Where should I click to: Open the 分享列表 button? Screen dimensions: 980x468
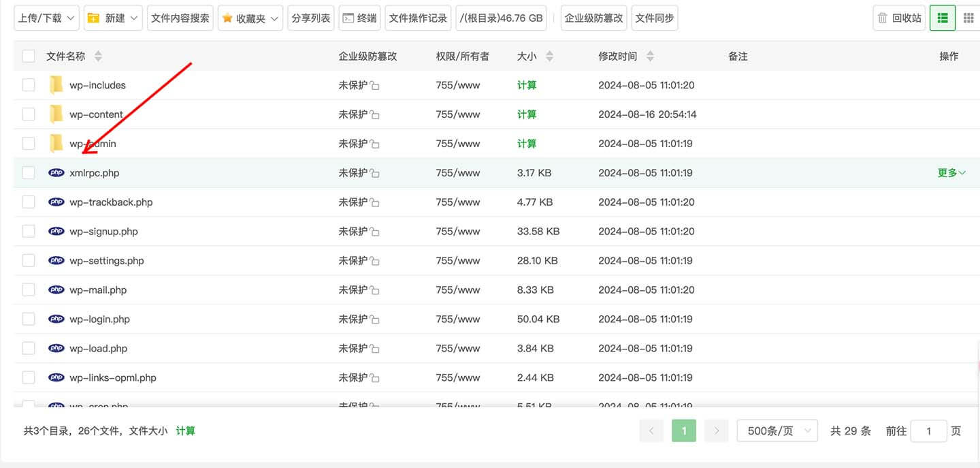[x=311, y=18]
